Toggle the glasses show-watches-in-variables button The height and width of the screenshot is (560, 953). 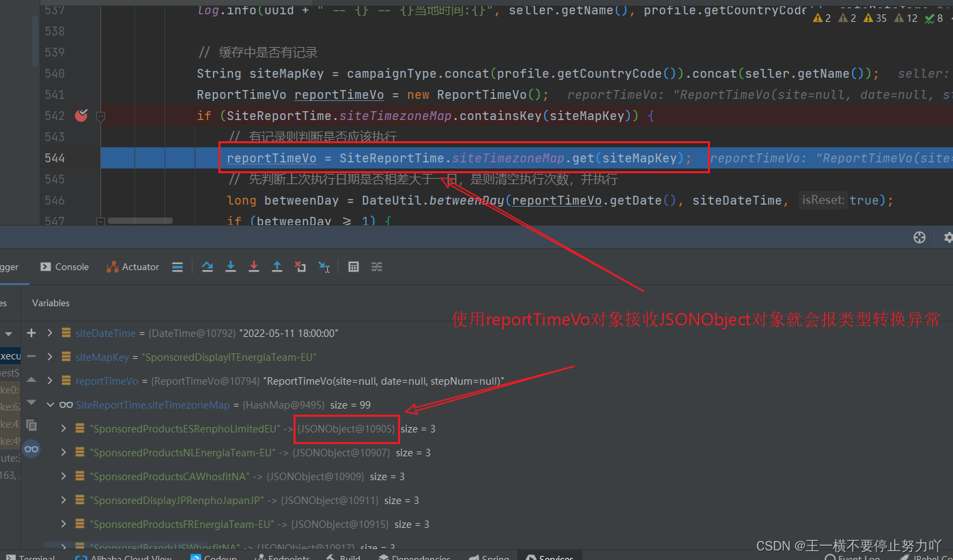[31, 449]
